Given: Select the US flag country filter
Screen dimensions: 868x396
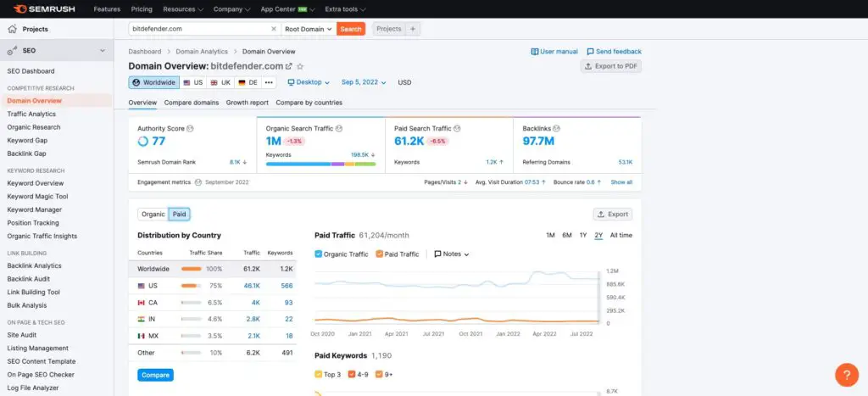Looking at the screenshot, I should click(193, 82).
